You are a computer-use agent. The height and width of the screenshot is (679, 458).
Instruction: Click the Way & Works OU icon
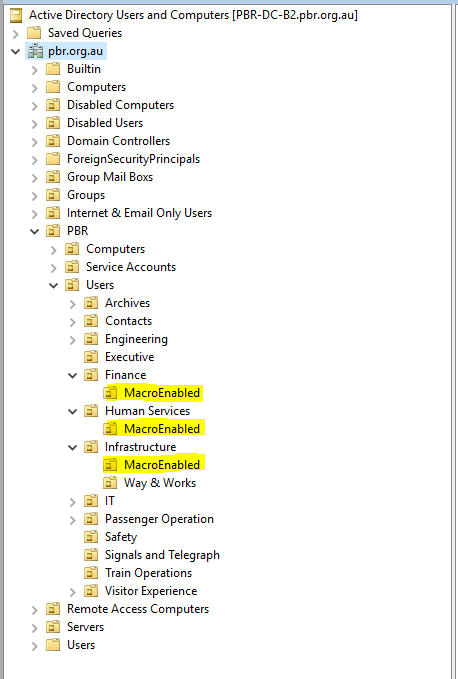[110, 483]
